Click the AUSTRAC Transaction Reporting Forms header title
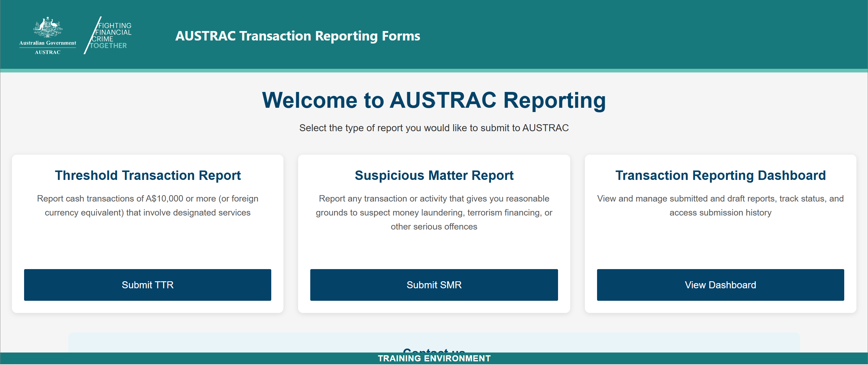868x365 pixels. click(x=297, y=36)
